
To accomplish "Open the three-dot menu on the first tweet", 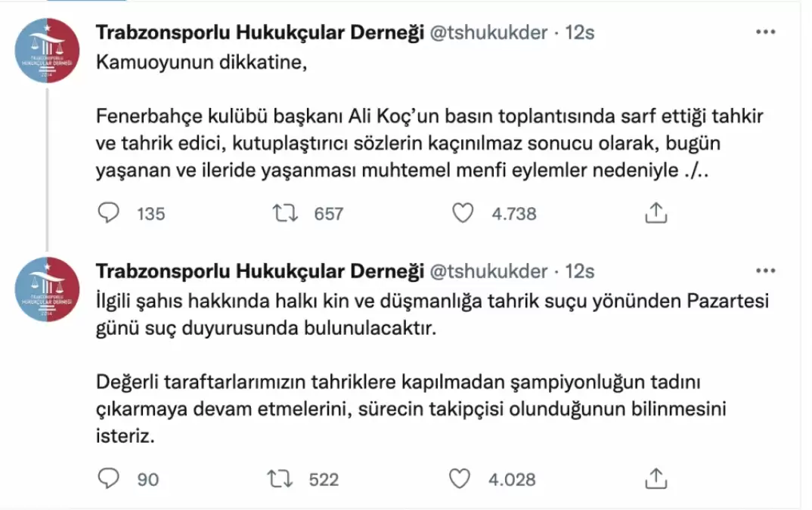I will [x=765, y=33].
